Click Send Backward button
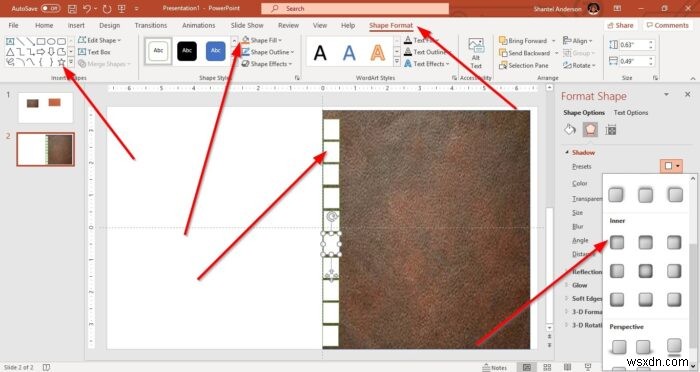Image resolution: width=700 pixels, height=372 pixels. pos(525,53)
